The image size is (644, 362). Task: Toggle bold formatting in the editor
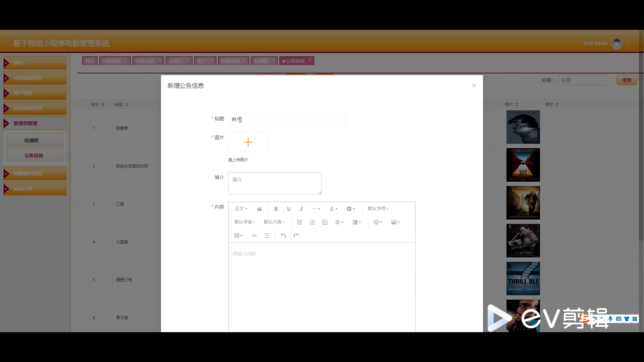[x=276, y=209]
